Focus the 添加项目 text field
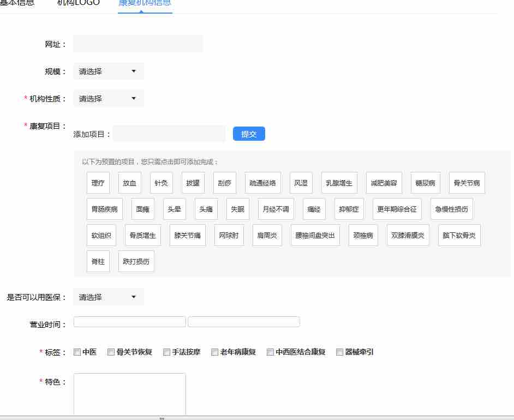This screenshot has height=420, width=514. (169, 134)
